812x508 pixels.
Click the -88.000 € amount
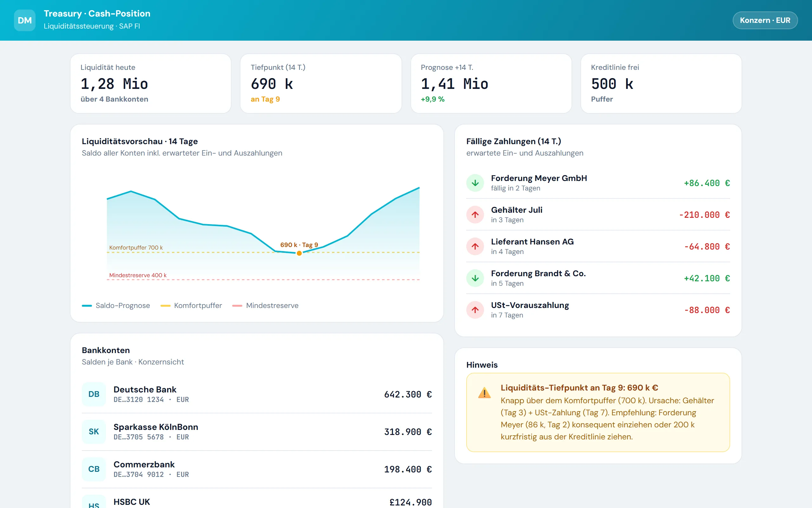coord(707,310)
